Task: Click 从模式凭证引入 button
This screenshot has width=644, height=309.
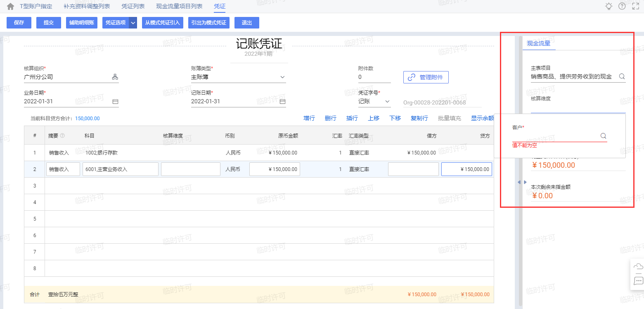Action: tap(163, 23)
